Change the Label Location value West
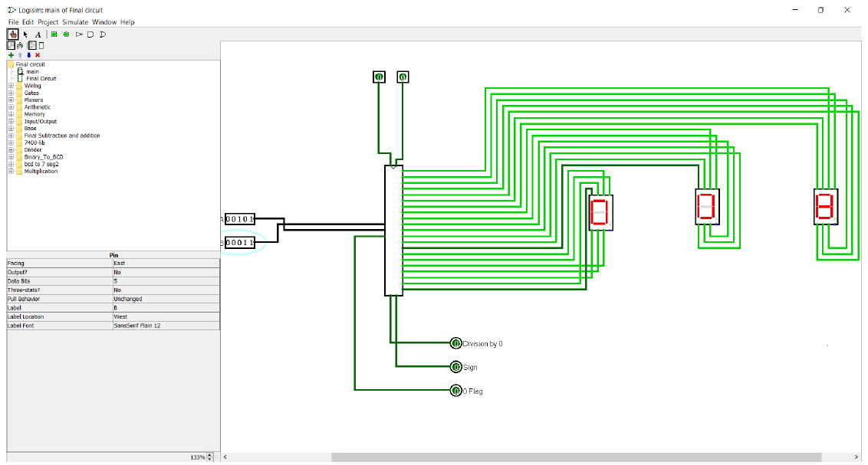868x465 pixels. tap(166, 317)
